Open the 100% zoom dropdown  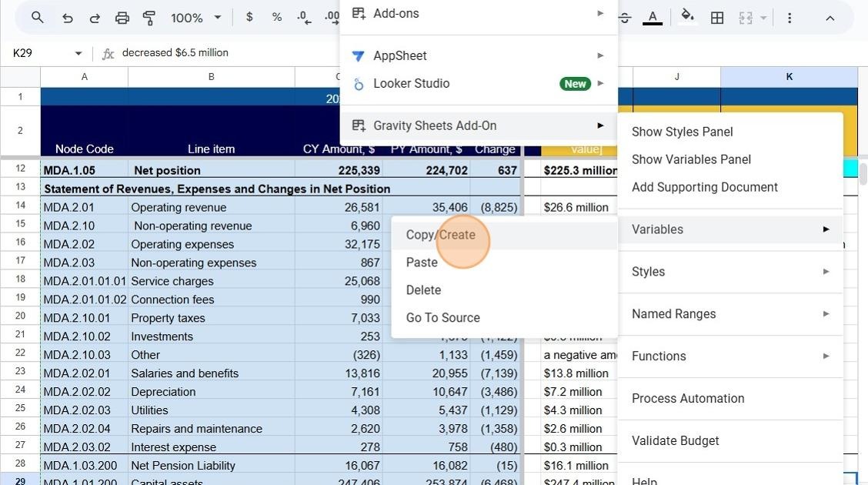pos(196,18)
